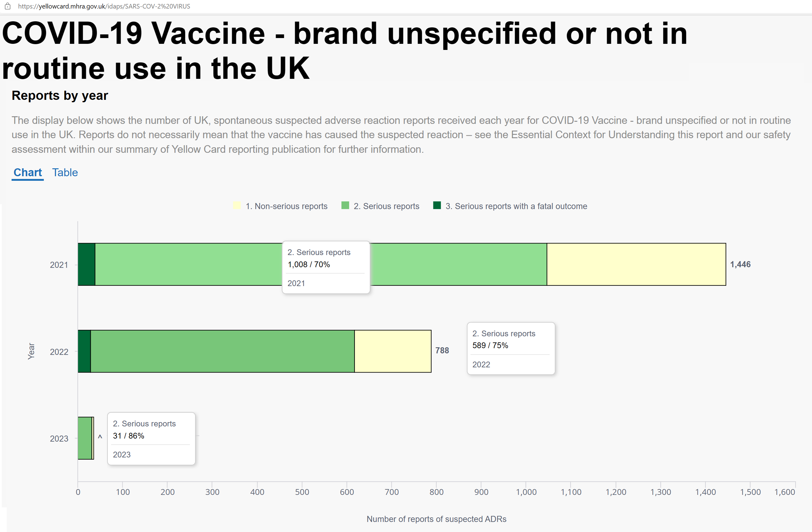Click the 788 total label for 2022
This screenshot has width=812, height=532.
coord(442,351)
